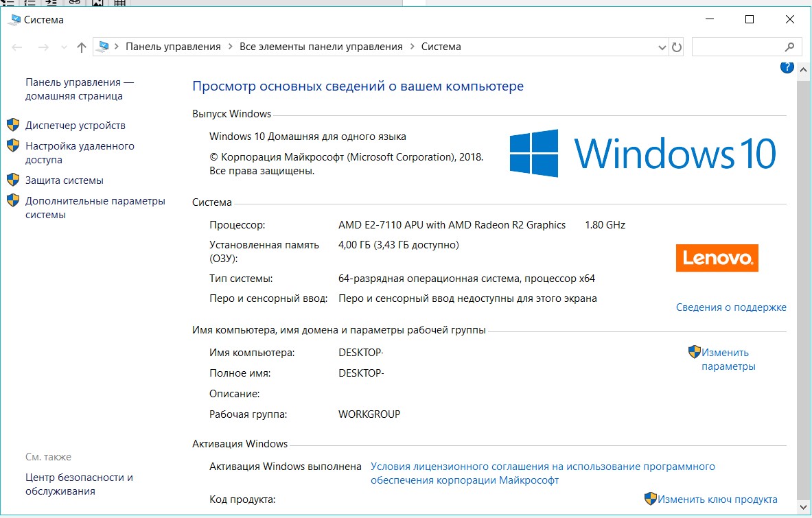Click the '1.80 GHz' processor speed value

pyautogui.click(x=605, y=224)
